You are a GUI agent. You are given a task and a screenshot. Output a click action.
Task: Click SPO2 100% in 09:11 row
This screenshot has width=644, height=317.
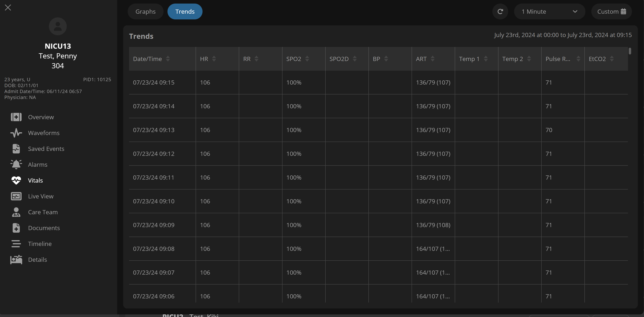[x=294, y=177]
